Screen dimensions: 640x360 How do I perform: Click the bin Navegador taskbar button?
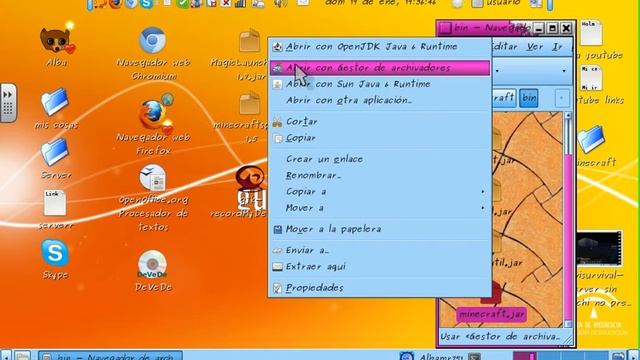coord(111,356)
